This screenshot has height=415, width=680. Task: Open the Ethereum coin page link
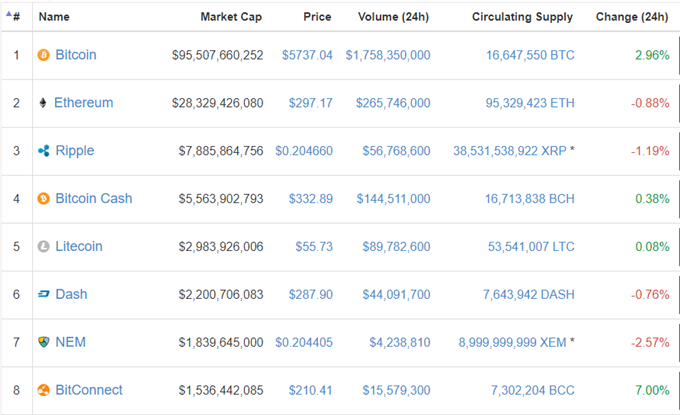[83, 103]
